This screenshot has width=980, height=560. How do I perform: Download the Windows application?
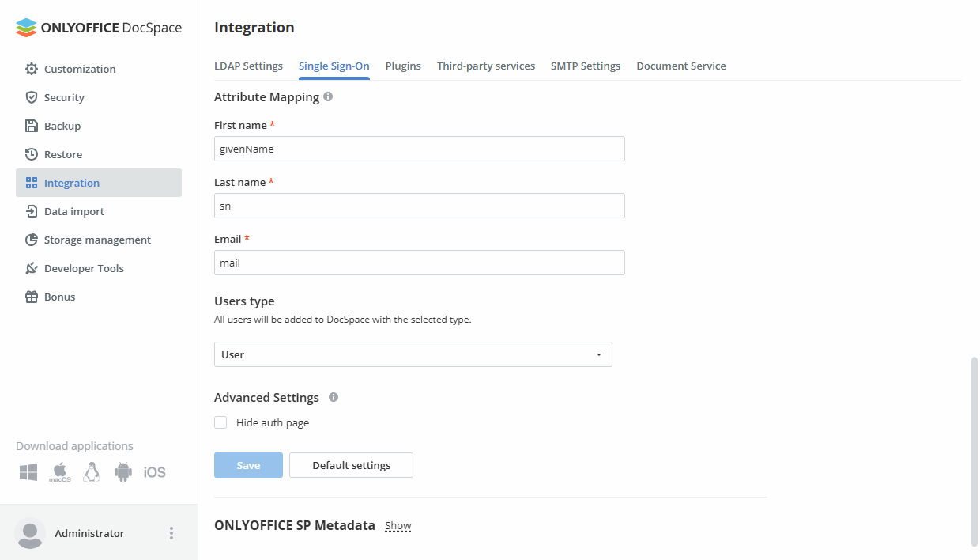(28, 471)
